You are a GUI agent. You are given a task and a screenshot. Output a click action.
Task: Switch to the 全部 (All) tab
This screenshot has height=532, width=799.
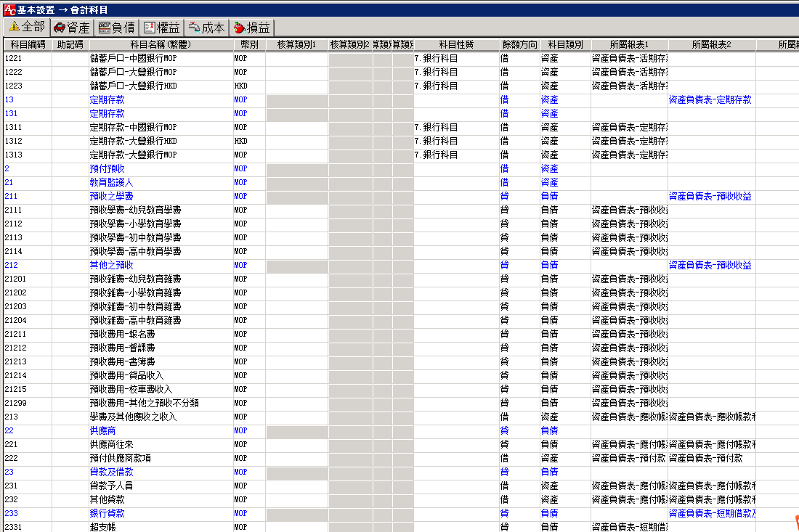26,28
